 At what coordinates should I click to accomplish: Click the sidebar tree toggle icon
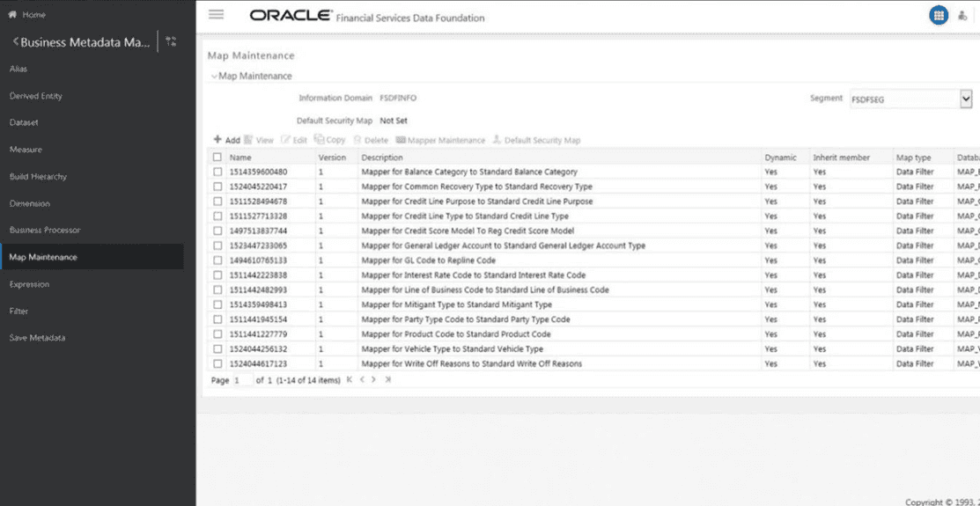tap(171, 41)
